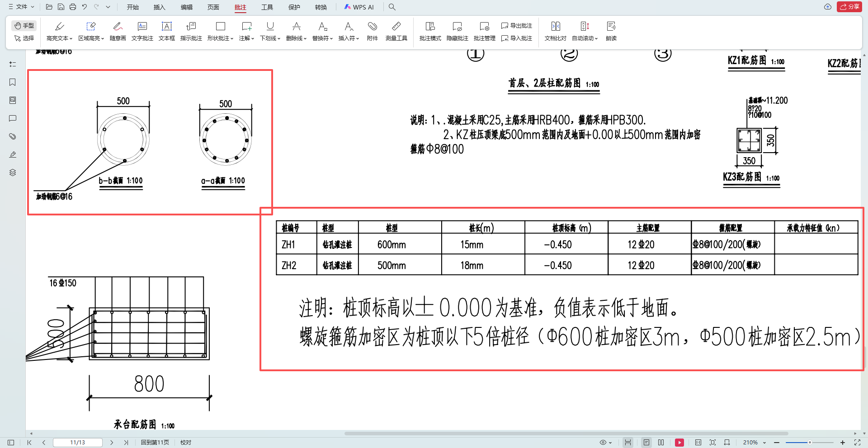Click the 分享 share button
The height and width of the screenshot is (448, 868).
849,7
